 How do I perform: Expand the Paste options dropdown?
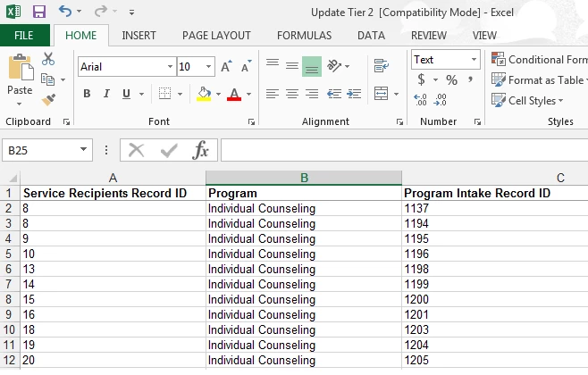point(20,104)
